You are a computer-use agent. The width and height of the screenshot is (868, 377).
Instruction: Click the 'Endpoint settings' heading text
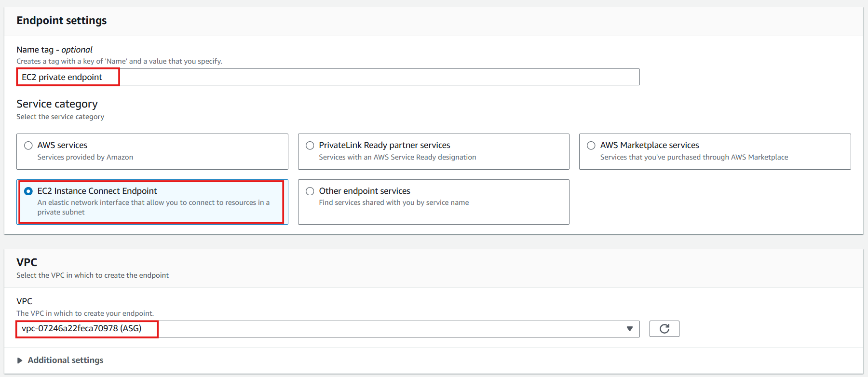click(62, 20)
